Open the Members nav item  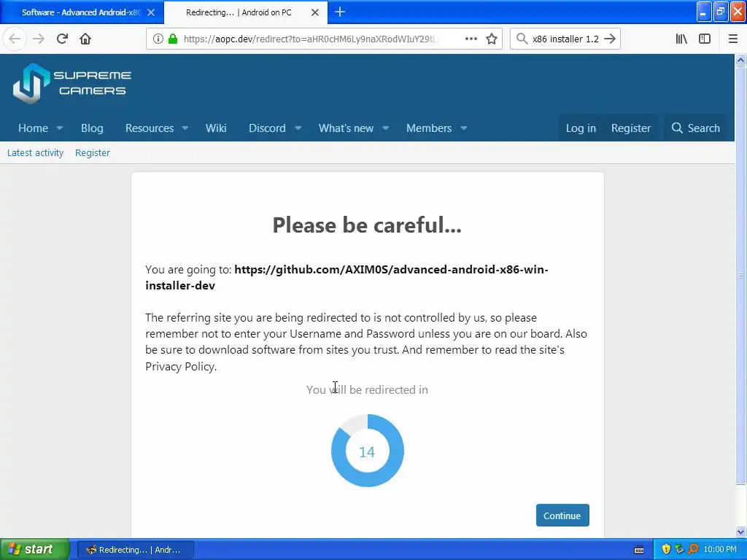(x=429, y=128)
